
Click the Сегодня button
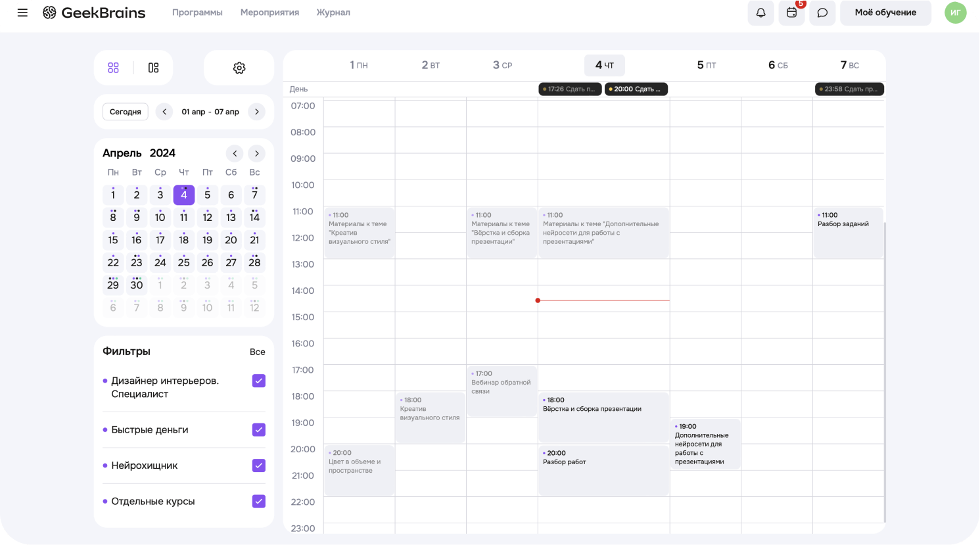(x=126, y=112)
